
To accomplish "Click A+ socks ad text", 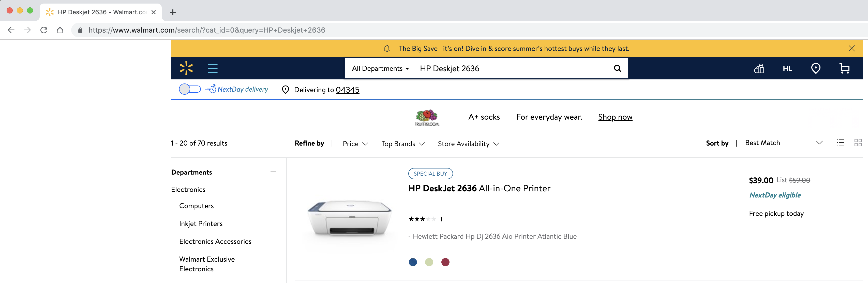I will [x=484, y=117].
